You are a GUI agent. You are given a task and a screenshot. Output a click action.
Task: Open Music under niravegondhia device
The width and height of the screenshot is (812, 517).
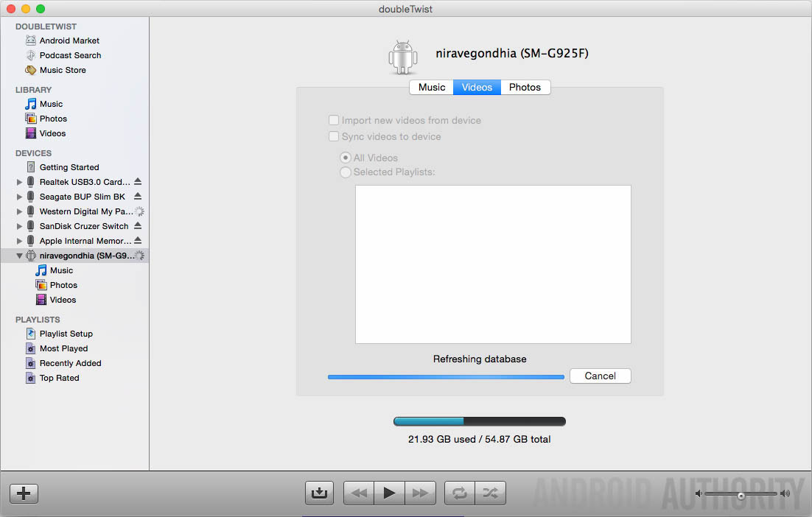[x=61, y=270]
